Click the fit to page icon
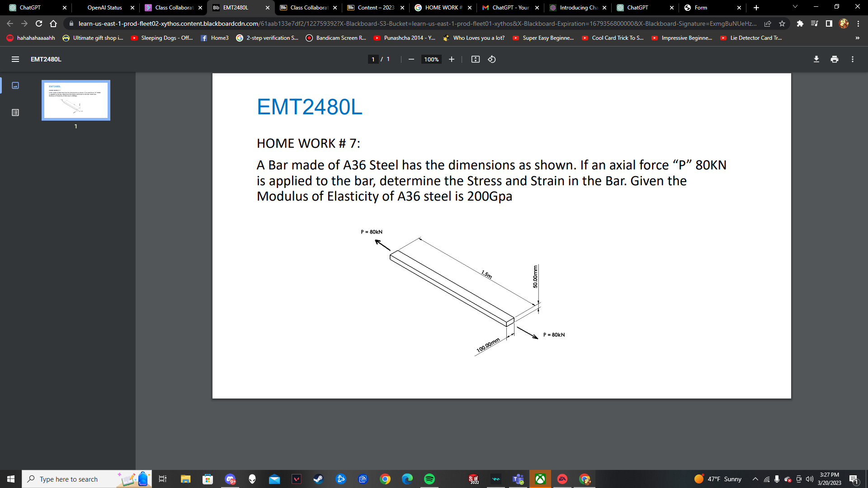The height and width of the screenshot is (488, 868). click(x=476, y=59)
